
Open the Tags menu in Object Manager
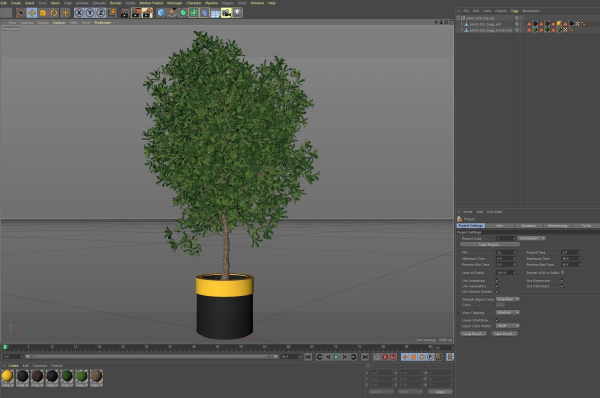514,11
